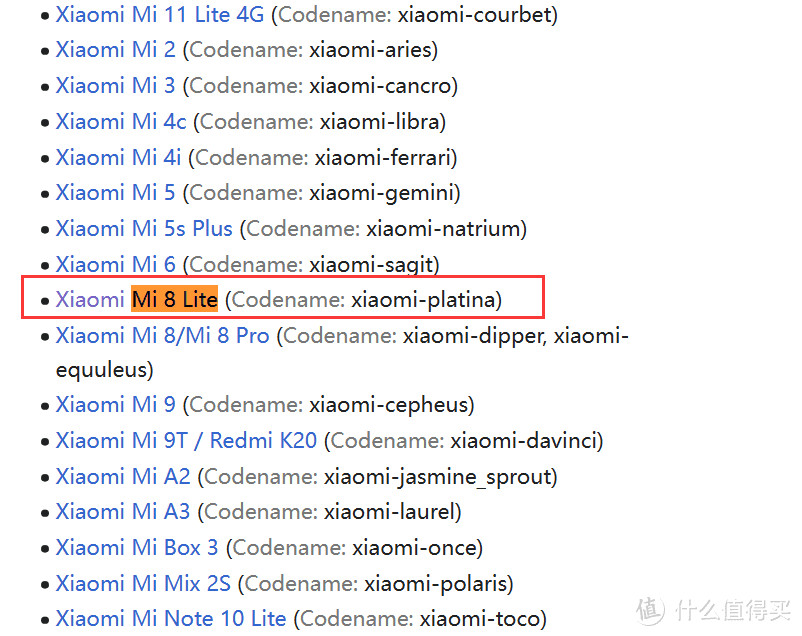This screenshot has width=802, height=636.
Task: Open the Xiaomi Mi Mix 2S link
Action: 143,583
